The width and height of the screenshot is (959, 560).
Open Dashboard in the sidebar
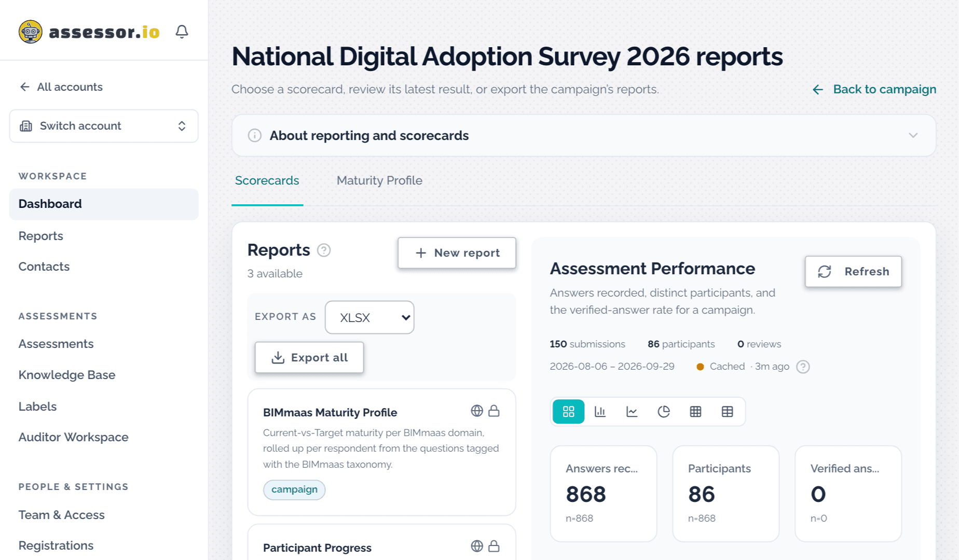[104, 204]
